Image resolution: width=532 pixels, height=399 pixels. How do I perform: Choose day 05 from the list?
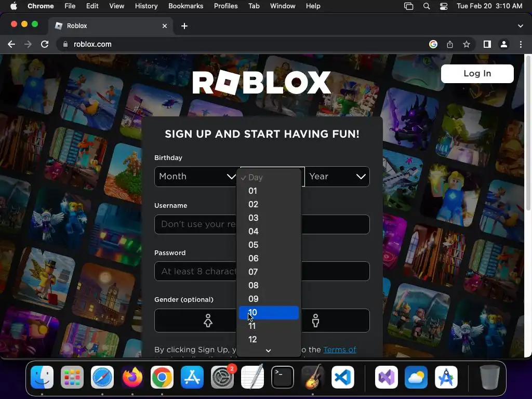[269, 245]
